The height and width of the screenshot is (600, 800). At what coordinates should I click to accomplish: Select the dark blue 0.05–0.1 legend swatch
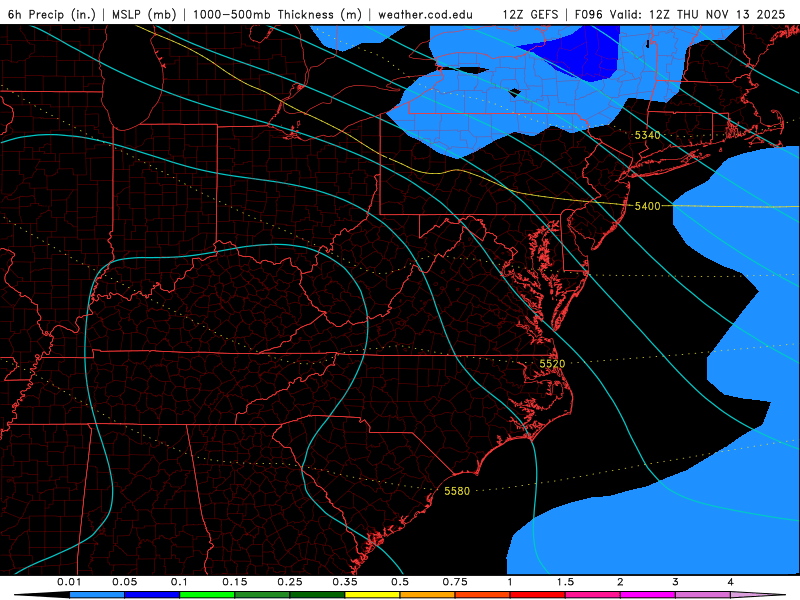coord(152,595)
